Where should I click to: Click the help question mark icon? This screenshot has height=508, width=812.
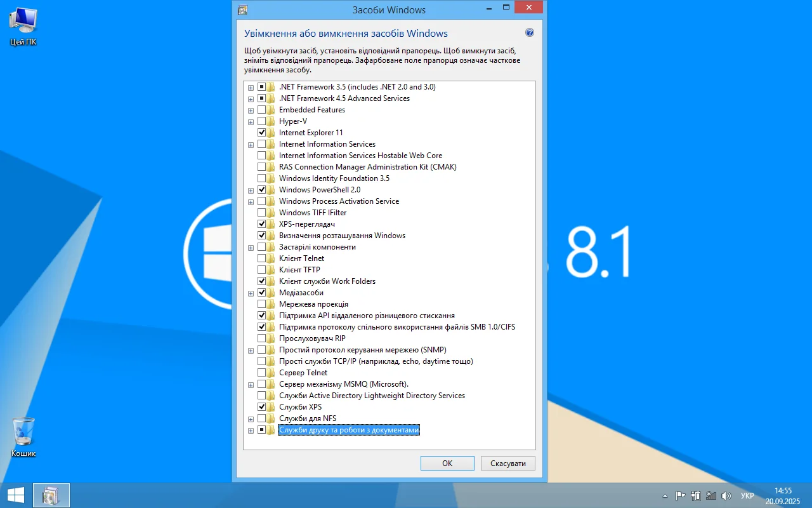point(530,33)
